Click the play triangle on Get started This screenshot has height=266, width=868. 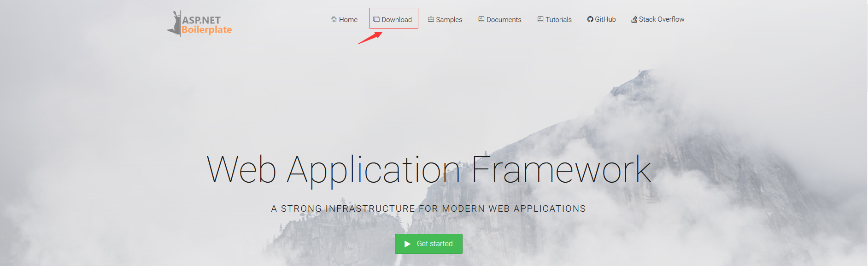407,244
